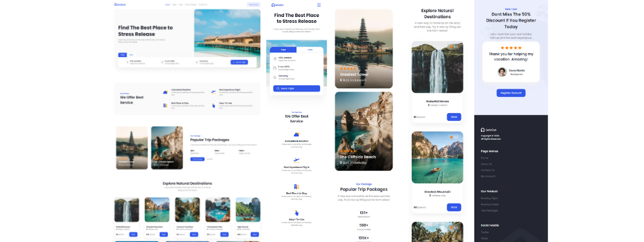Select the Flight tab in desktop search widget
Image resolution: width=644 pixels, height=242 pixels.
pos(122,54)
